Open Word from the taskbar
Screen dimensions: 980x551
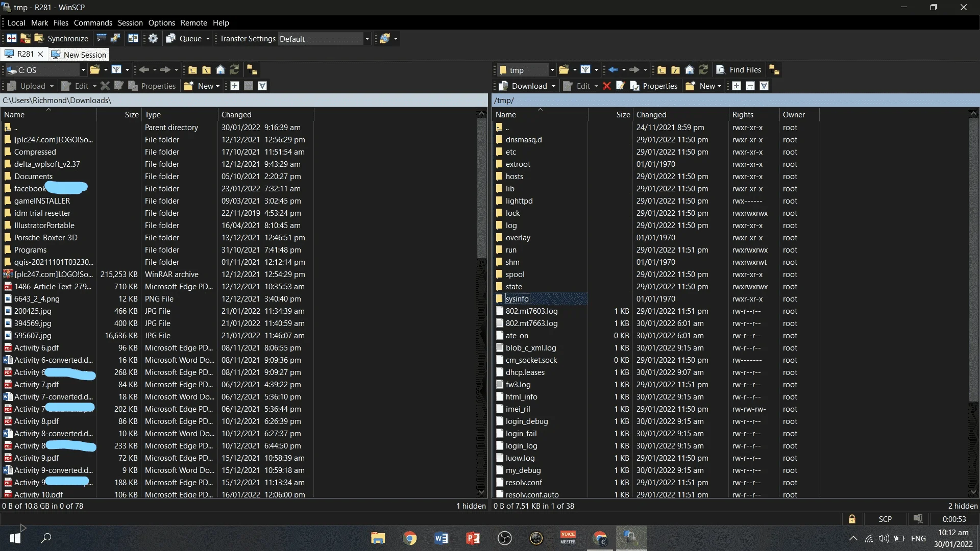point(441,538)
